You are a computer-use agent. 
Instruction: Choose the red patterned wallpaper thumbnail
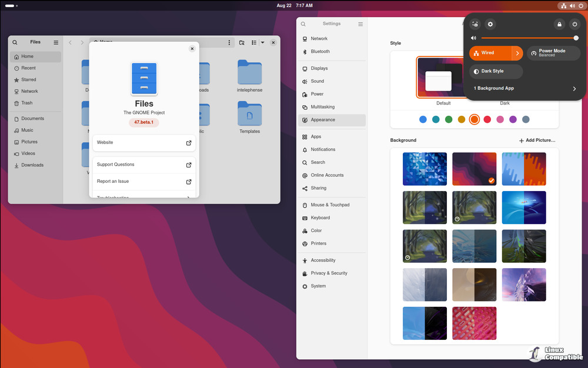[474, 323]
